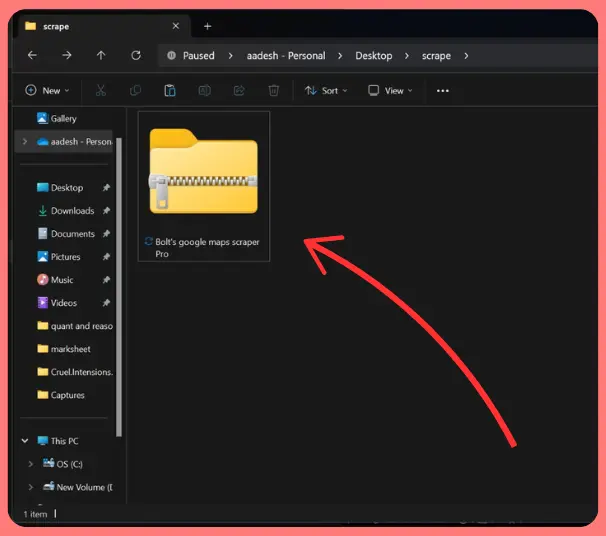Viewport: 606px width, 536px height.
Task: Close the scrape tab
Action: 175,26
